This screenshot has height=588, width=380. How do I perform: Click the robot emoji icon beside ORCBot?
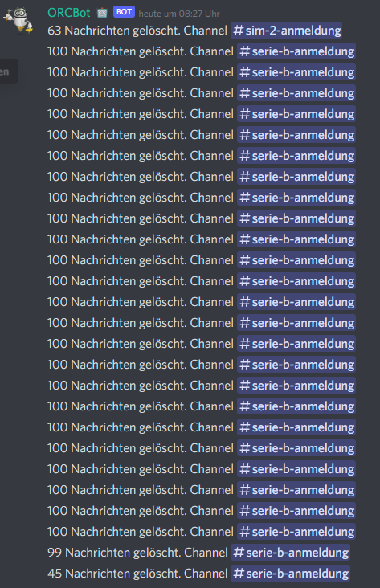click(x=102, y=13)
